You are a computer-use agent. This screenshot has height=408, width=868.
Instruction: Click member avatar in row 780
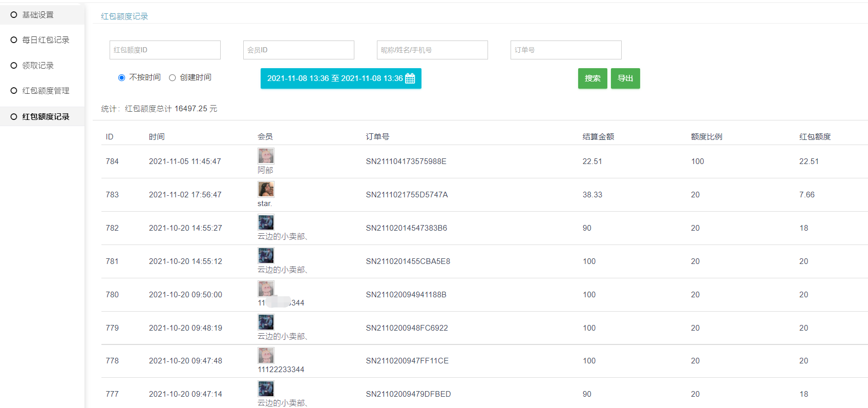pos(266,289)
